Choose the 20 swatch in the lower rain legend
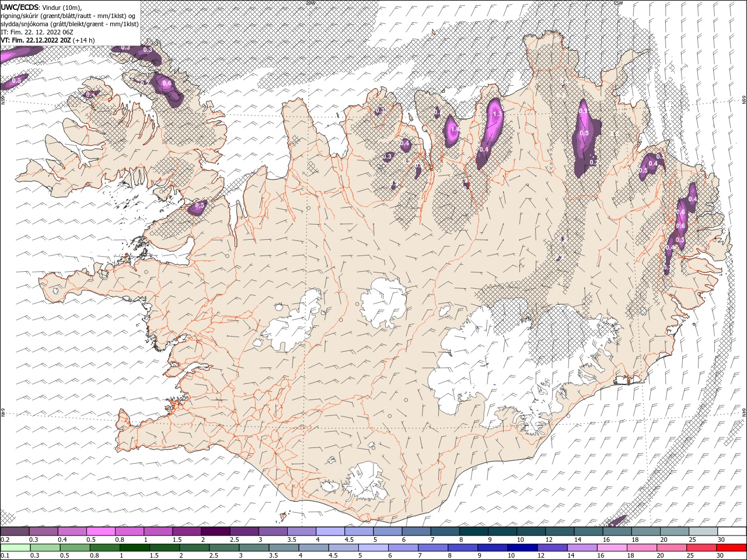The width and height of the screenshot is (747, 560). (x=672, y=548)
